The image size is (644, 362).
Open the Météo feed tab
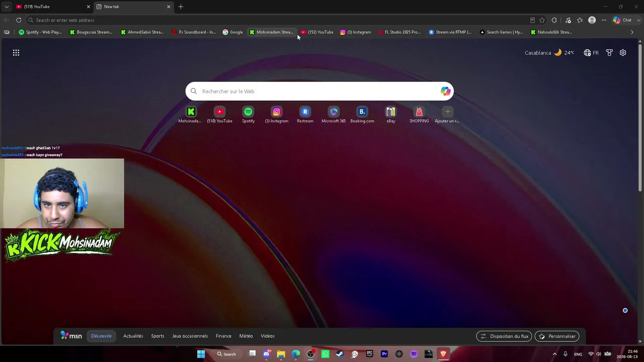click(x=246, y=336)
